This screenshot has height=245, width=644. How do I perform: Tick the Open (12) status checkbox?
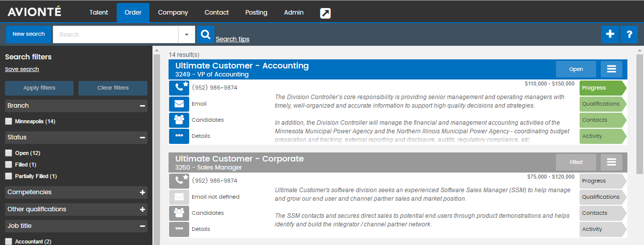tap(9, 153)
